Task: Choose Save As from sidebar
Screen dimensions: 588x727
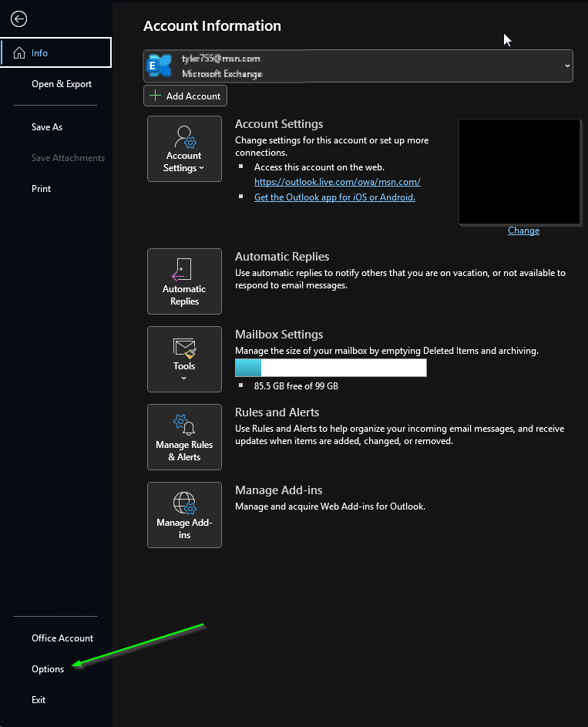Action: [47, 127]
